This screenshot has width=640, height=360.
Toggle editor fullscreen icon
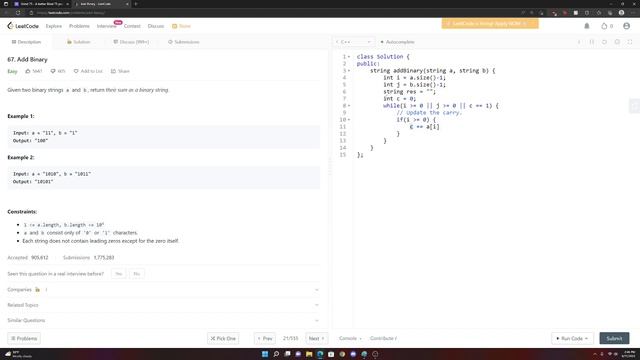pyautogui.click(x=630, y=42)
